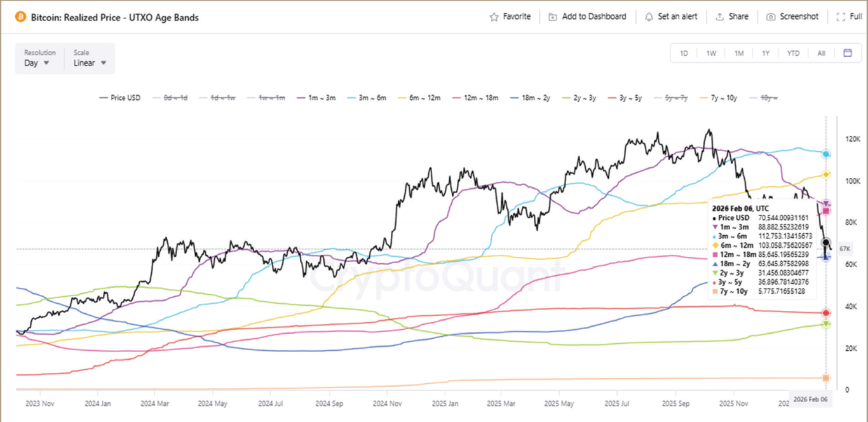Set an alert with the bell button
The image size is (868, 422).
coord(670,17)
